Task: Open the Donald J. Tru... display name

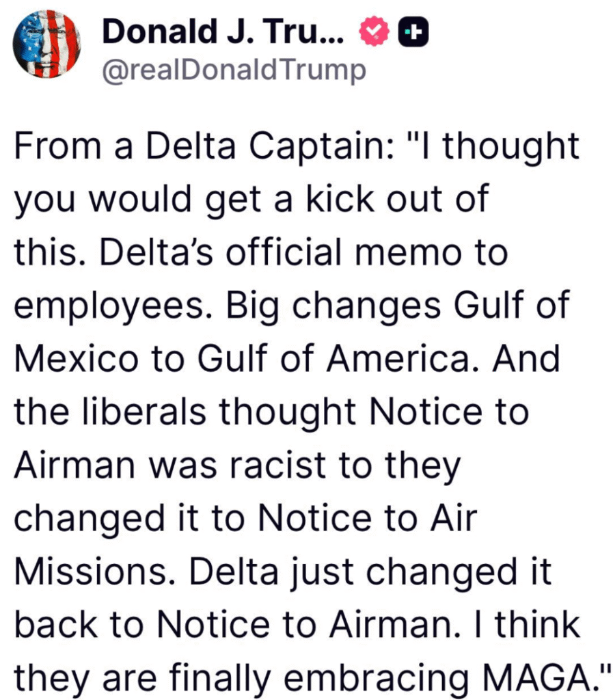Action: coord(223,31)
